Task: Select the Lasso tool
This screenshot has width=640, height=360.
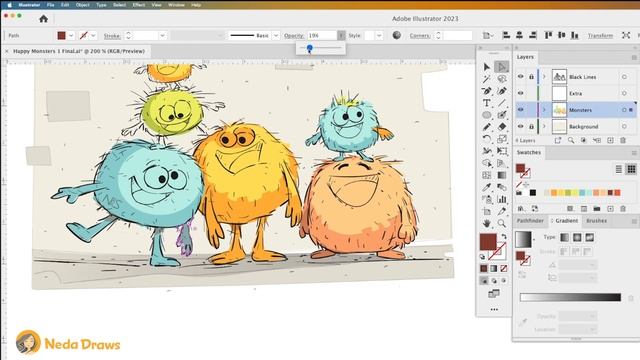Action: coord(502,79)
